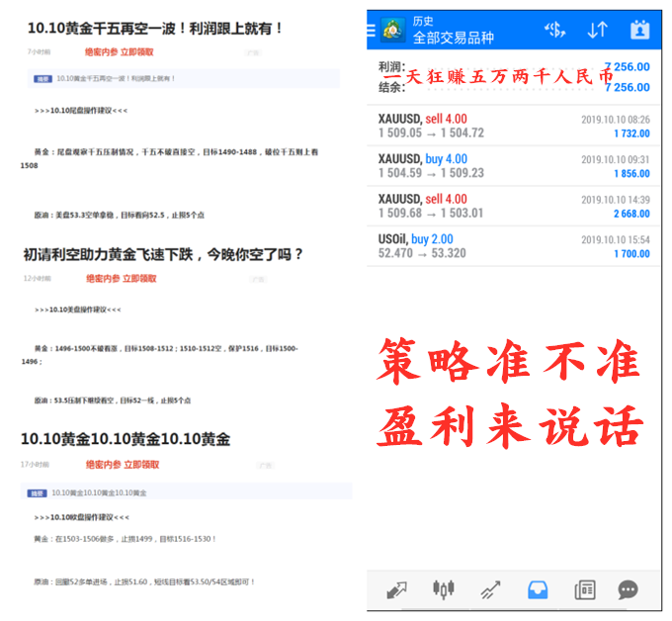Image resolution: width=672 pixels, height=621 pixels.
Task: Open the calendar date range icon
Action: tap(639, 30)
